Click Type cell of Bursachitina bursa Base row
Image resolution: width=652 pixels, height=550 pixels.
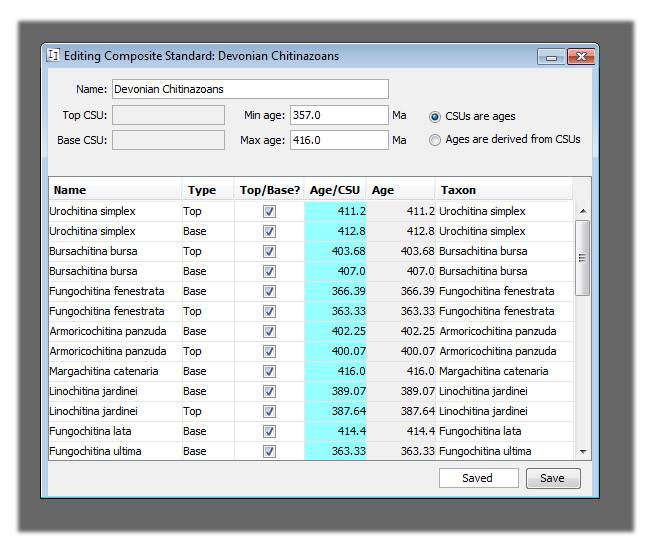pos(208,271)
